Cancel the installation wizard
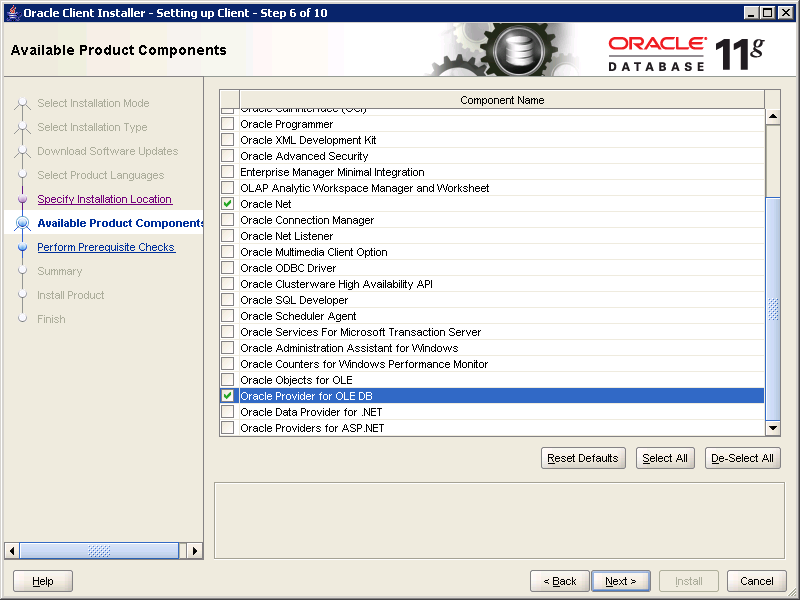 [x=756, y=581]
